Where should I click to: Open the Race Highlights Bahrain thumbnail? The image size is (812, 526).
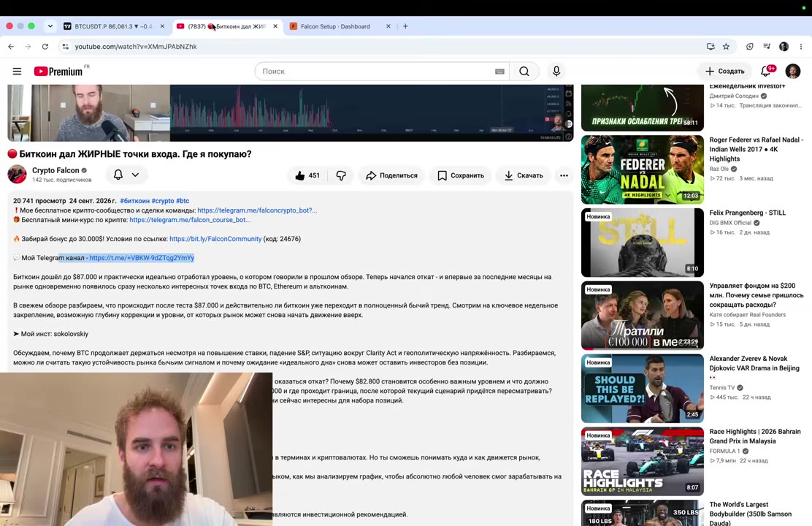click(642, 461)
